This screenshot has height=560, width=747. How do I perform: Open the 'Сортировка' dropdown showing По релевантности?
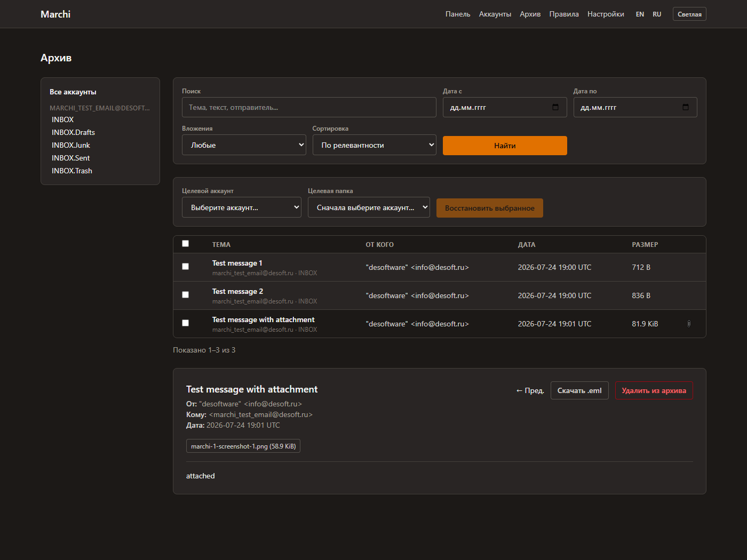374,145
